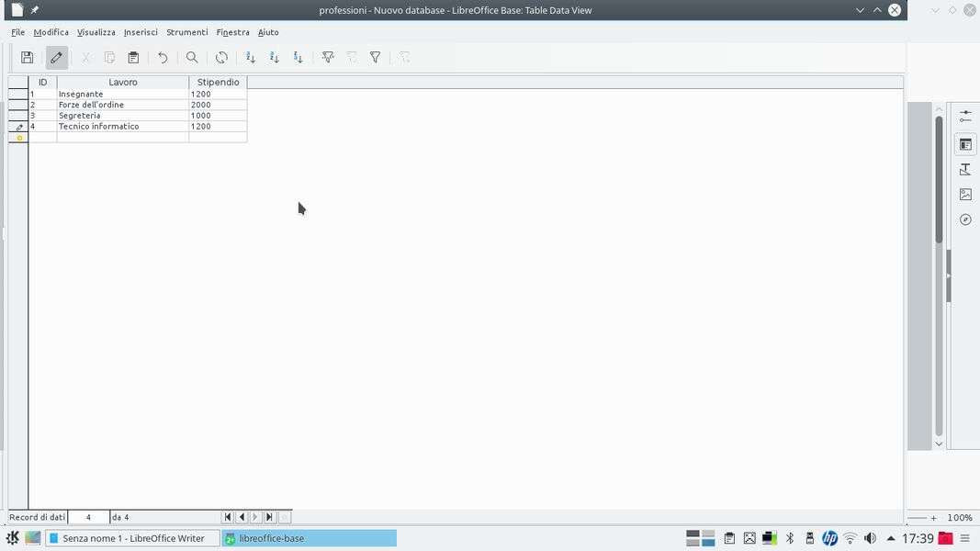Open Navigator deck in Writer sidebar

965,219
